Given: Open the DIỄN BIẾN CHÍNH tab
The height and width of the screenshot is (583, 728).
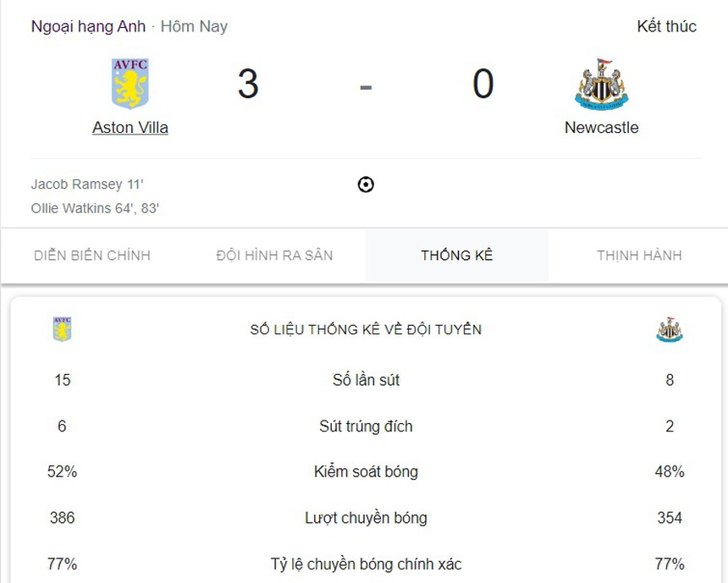Looking at the screenshot, I should click(91, 255).
